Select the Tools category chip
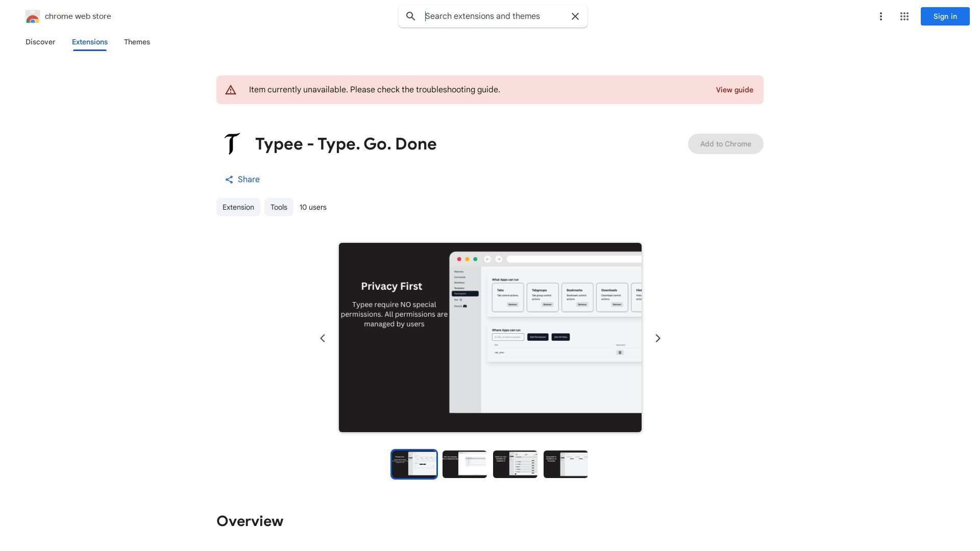 [x=279, y=207]
